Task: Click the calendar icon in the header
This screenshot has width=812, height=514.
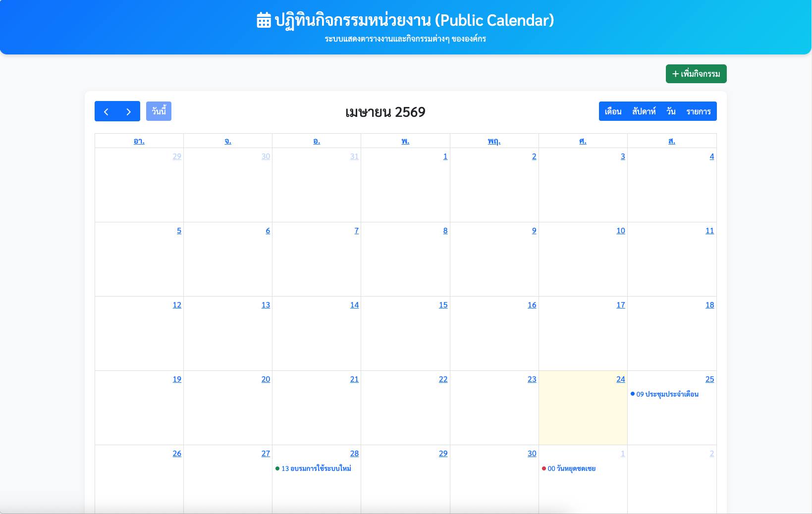Action: point(264,20)
